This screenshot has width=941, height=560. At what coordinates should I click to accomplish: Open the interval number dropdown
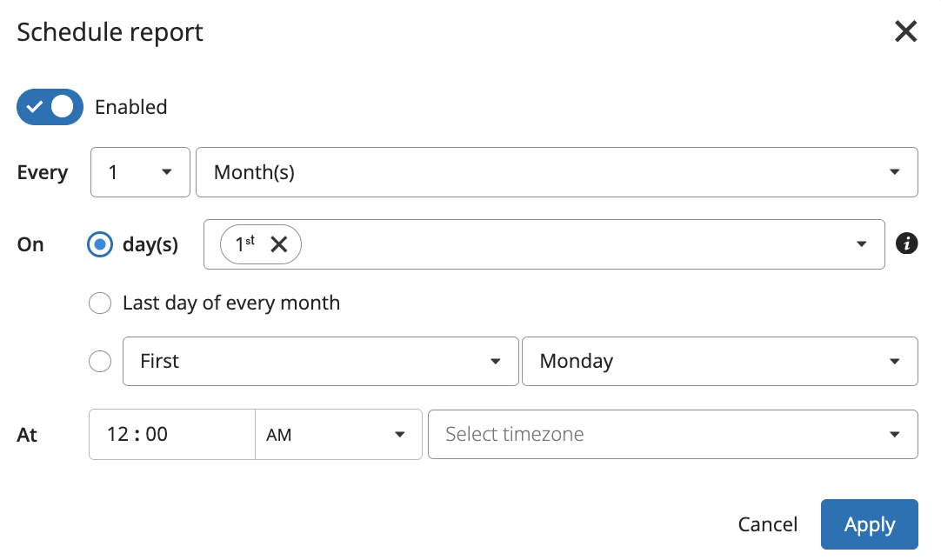tap(140, 172)
